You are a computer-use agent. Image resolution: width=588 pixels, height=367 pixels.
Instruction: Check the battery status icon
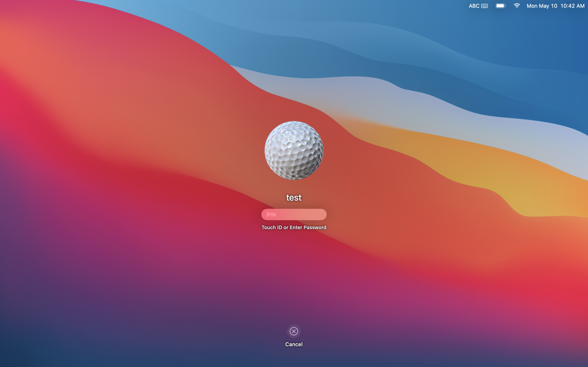click(501, 6)
